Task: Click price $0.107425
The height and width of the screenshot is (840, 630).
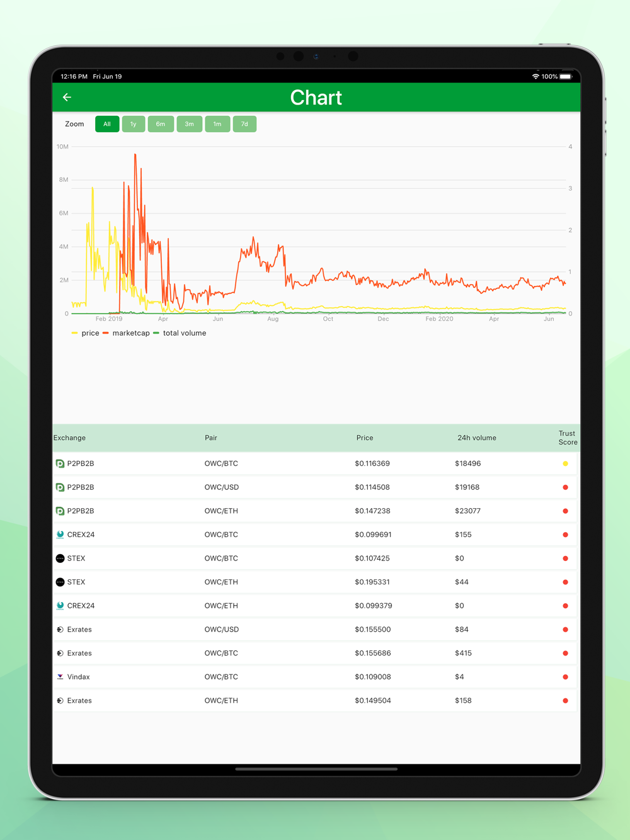Action: tap(372, 559)
